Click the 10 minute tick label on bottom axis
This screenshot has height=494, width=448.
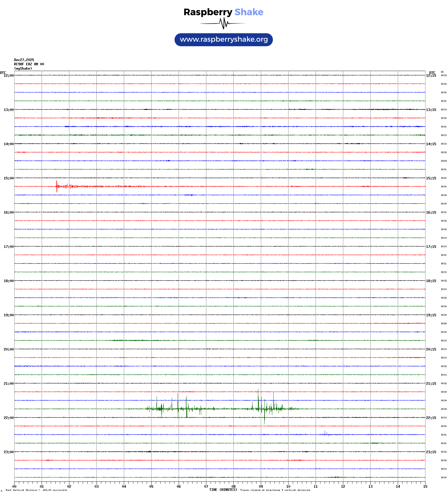click(x=288, y=487)
